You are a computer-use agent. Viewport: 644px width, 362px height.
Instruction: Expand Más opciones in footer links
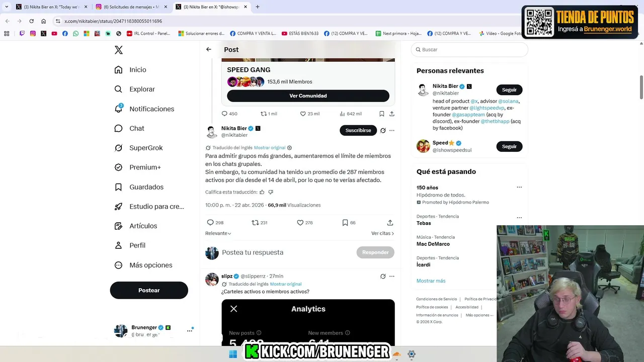(x=480, y=315)
